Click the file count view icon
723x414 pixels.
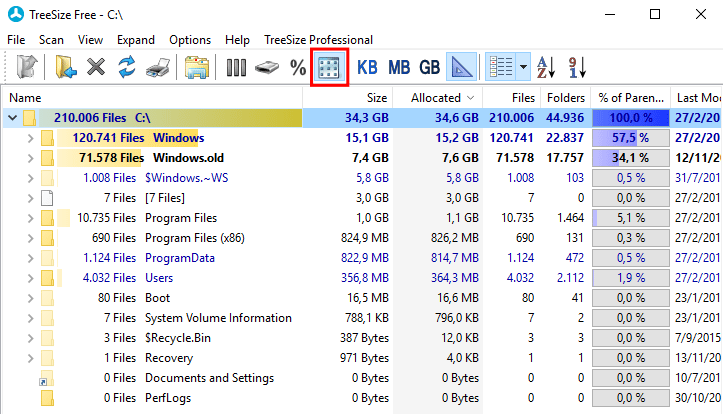coord(329,67)
